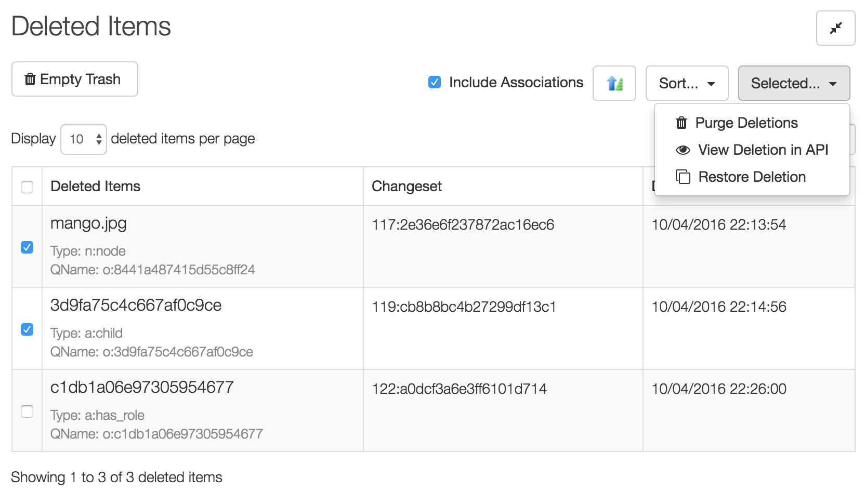Check the c1db1a06e97305954677 row checkbox
Screen dimensions: 865x504
27,412
